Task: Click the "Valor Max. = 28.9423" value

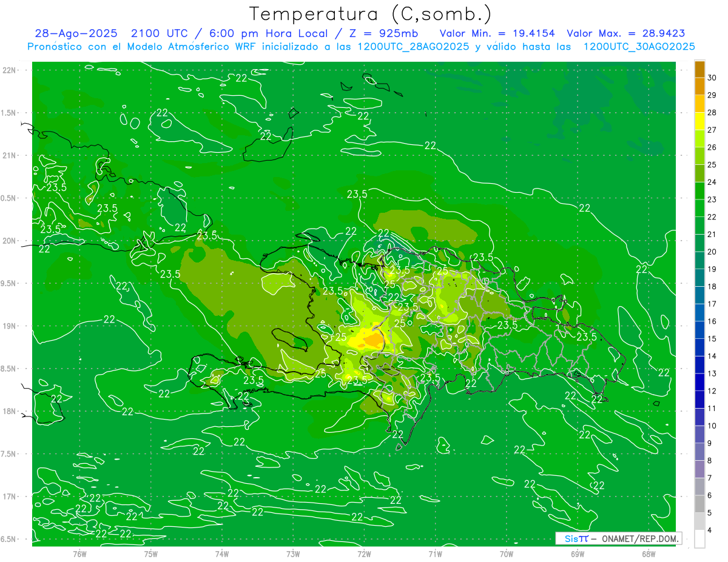Action: pyautogui.click(x=626, y=34)
